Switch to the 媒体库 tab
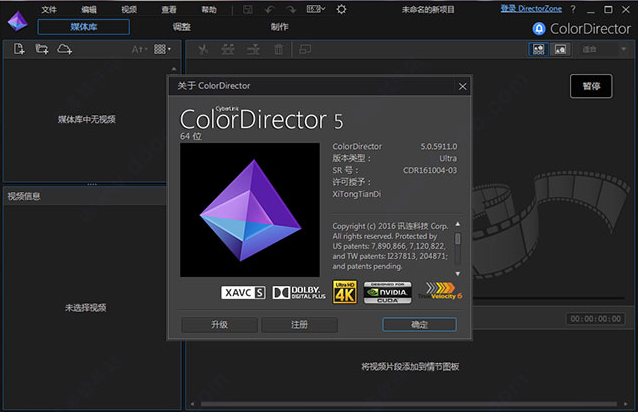Screen dimensions: 638x412 pyautogui.click(x=84, y=27)
